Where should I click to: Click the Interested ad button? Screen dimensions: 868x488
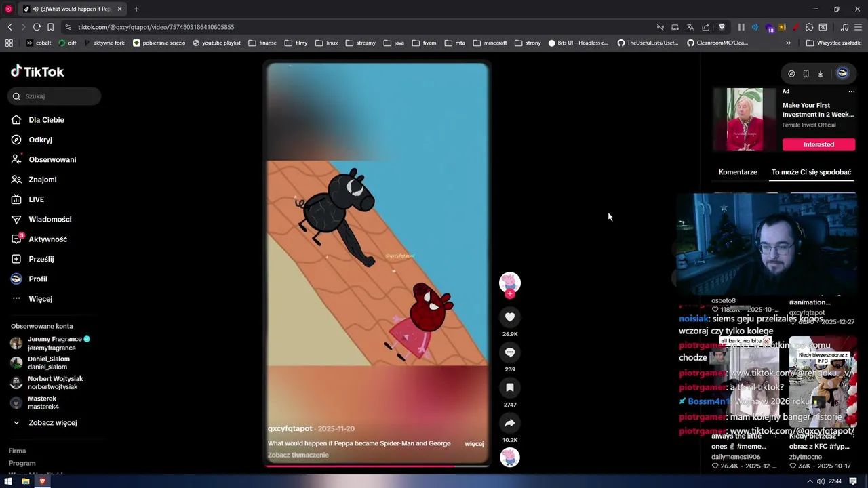point(818,144)
